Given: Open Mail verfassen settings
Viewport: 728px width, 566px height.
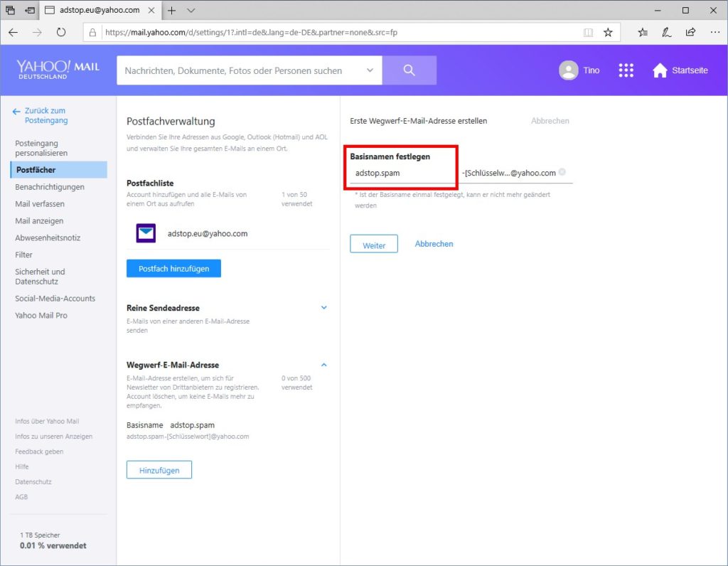Looking at the screenshot, I should (40, 204).
